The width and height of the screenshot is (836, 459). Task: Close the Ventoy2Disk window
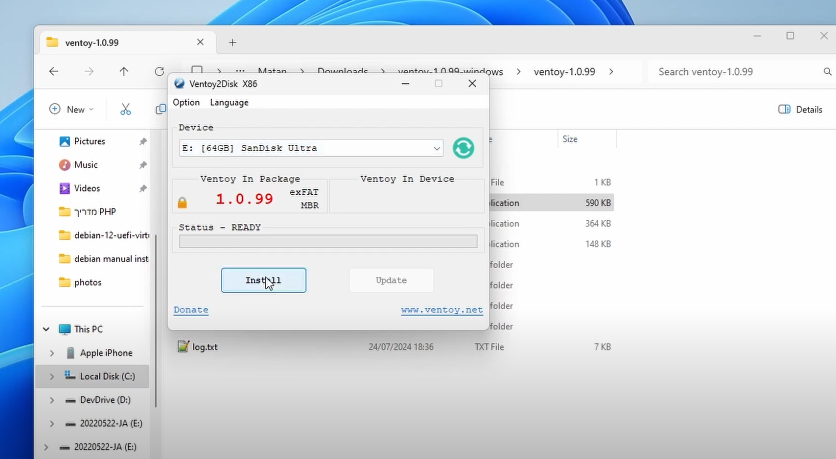tap(472, 84)
